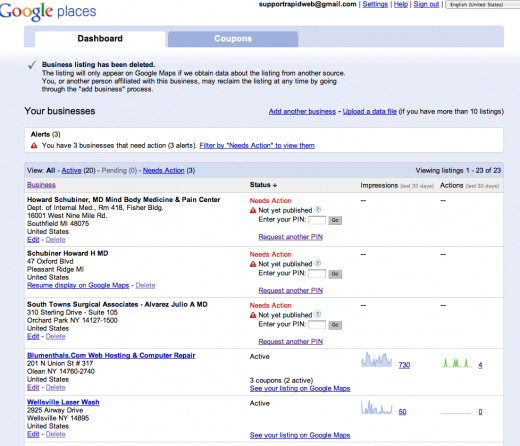Open the English (United States) language dropdown
Viewport: 520px width, 446px height.
click(x=483, y=5)
